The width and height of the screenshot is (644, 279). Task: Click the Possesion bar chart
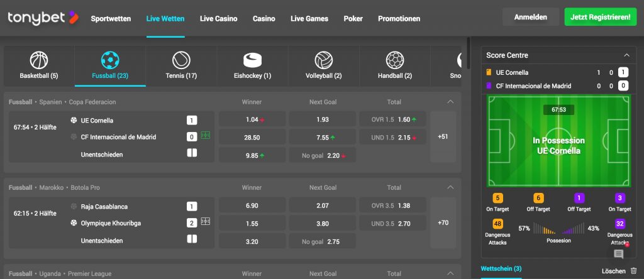click(x=558, y=229)
